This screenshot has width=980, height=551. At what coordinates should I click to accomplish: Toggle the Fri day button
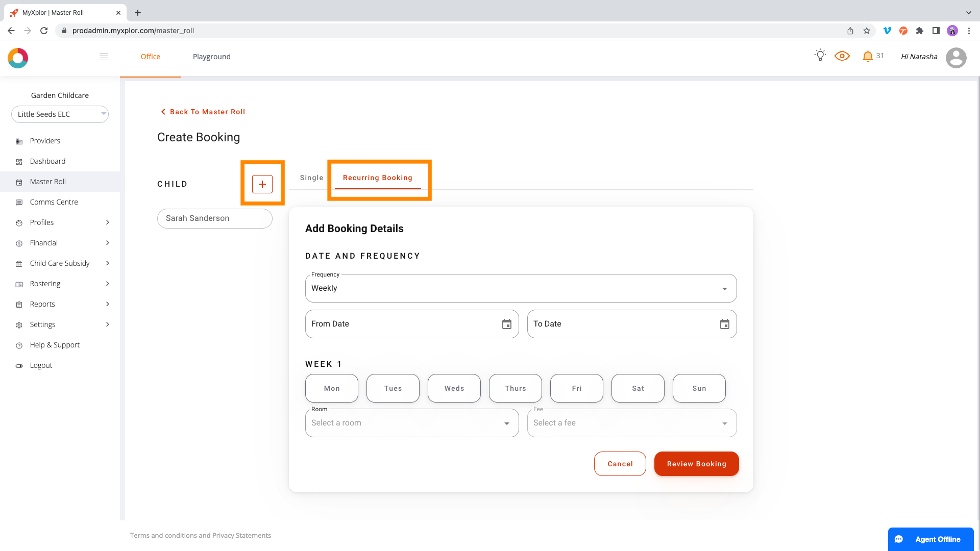coord(576,388)
